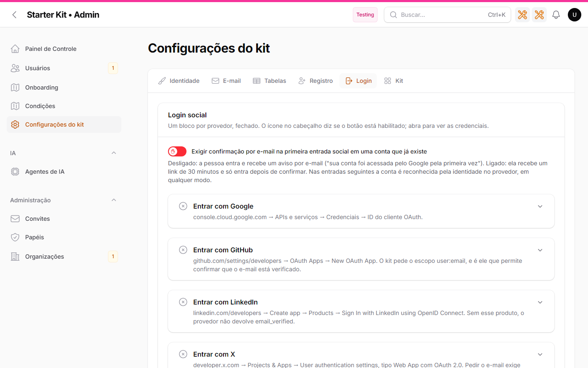Screen dimensions: 588x368
Task: Click the envelope icon beside Convites
Action: [15, 219]
